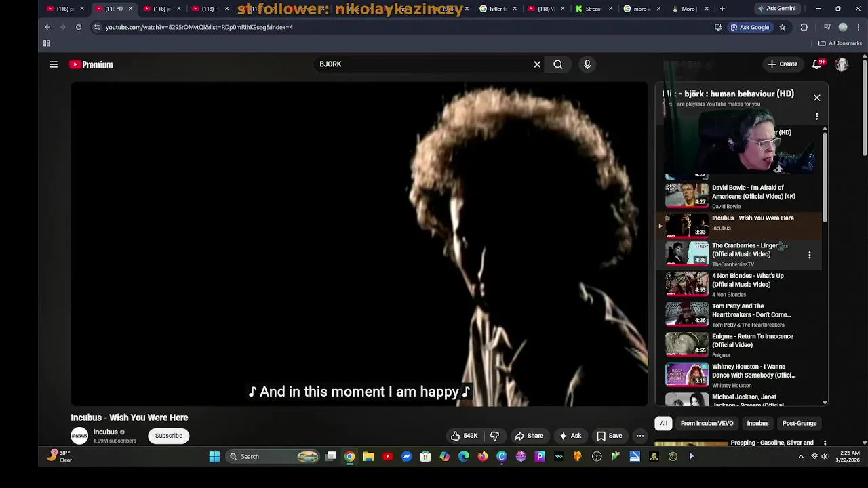Start voice search with microphone

(x=587, y=64)
